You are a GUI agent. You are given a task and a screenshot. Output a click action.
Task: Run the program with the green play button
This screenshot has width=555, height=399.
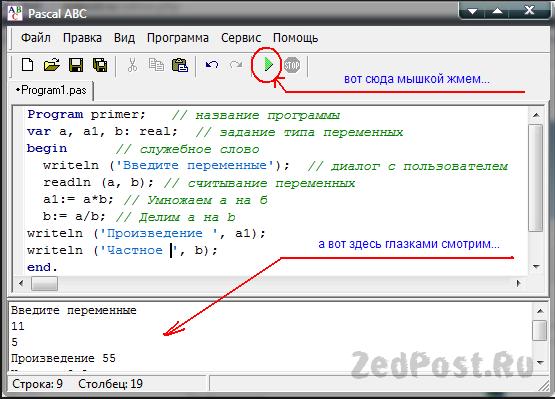268,64
